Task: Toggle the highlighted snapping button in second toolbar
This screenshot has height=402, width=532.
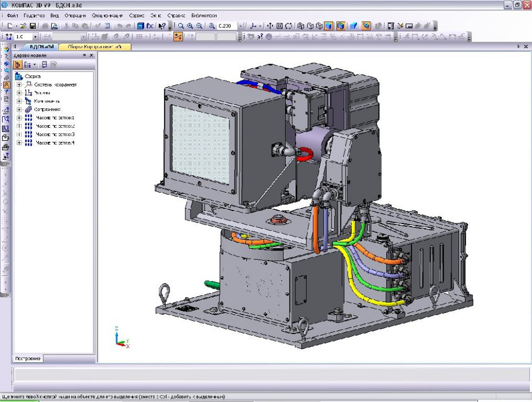Action: click(178, 37)
